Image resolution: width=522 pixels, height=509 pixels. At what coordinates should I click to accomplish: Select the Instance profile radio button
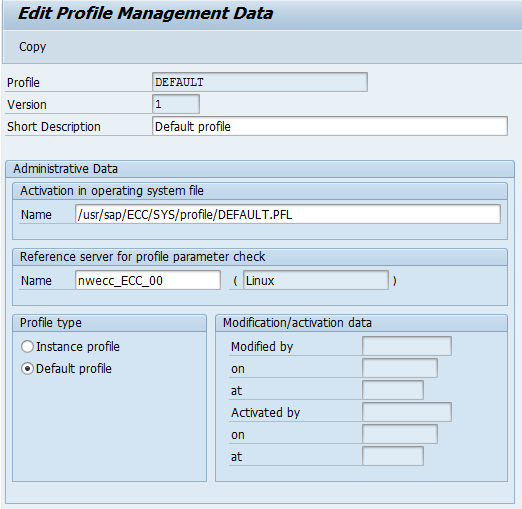27,347
